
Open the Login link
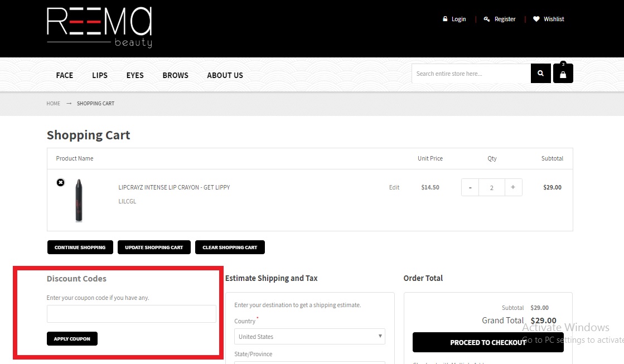click(x=458, y=19)
